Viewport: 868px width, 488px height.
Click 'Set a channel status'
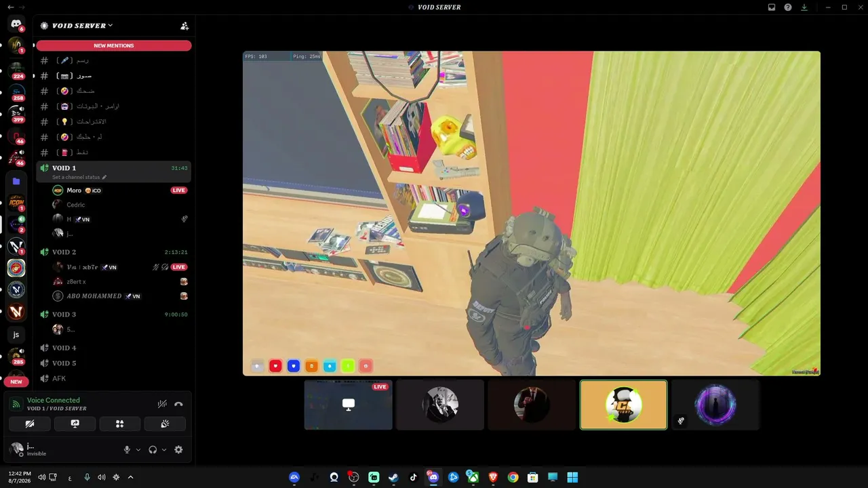79,178
